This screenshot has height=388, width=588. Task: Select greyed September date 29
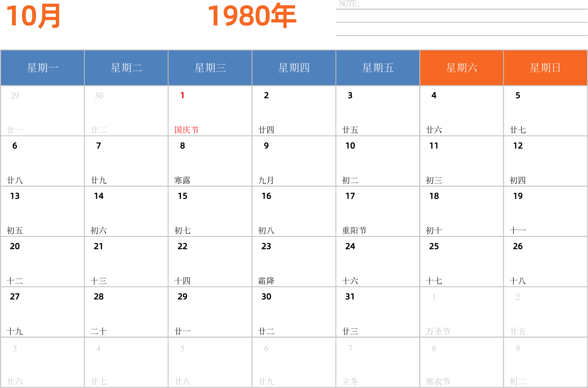pos(15,95)
